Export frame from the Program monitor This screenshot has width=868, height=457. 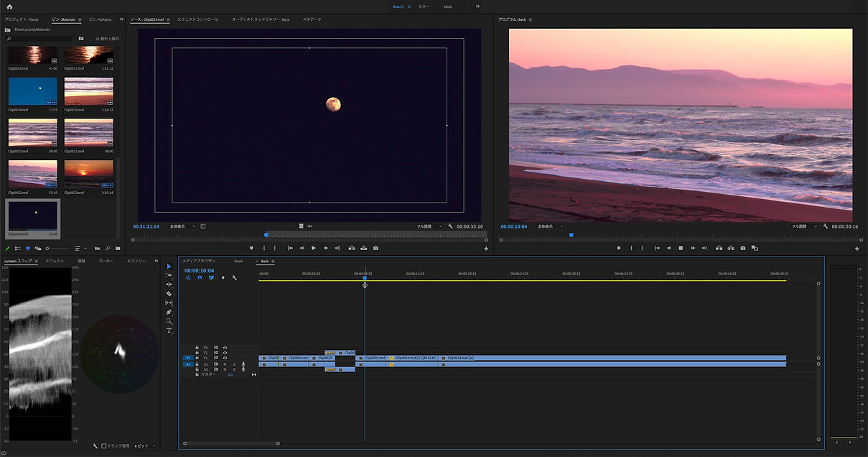(743, 248)
